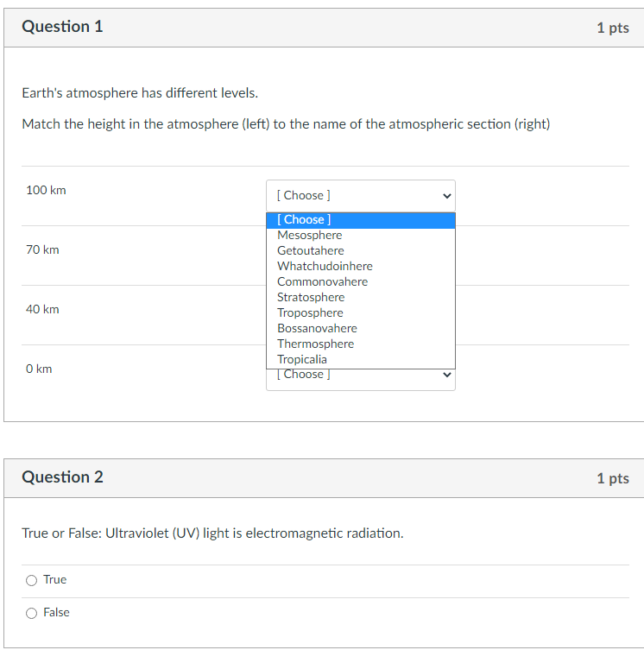Open the 100 km answer dropdown
The image size is (644, 650).
360,196
